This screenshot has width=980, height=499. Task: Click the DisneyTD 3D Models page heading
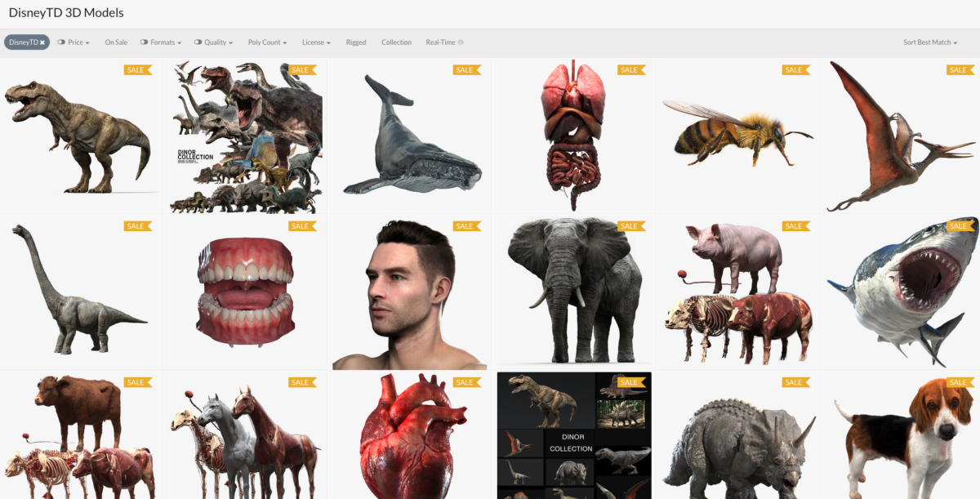point(66,13)
